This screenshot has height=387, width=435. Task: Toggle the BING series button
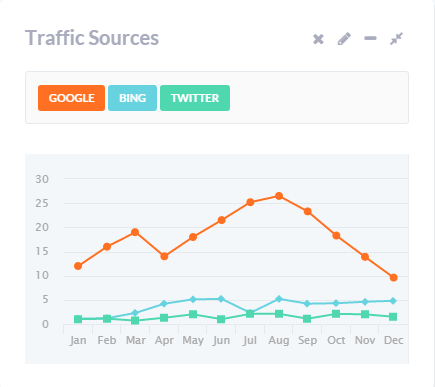coord(132,98)
